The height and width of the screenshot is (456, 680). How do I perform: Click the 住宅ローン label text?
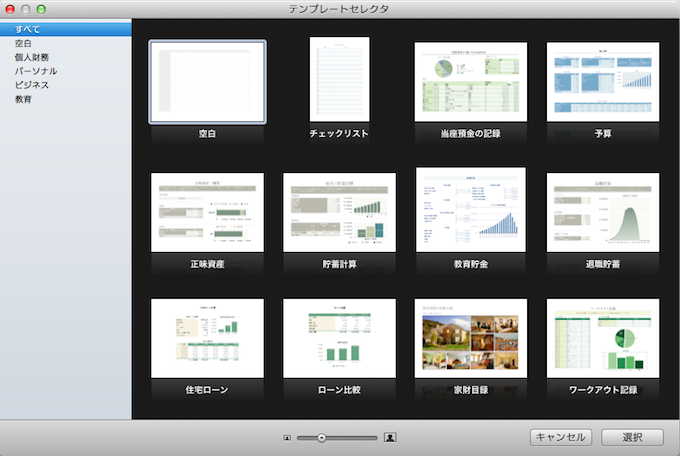[207, 390]
